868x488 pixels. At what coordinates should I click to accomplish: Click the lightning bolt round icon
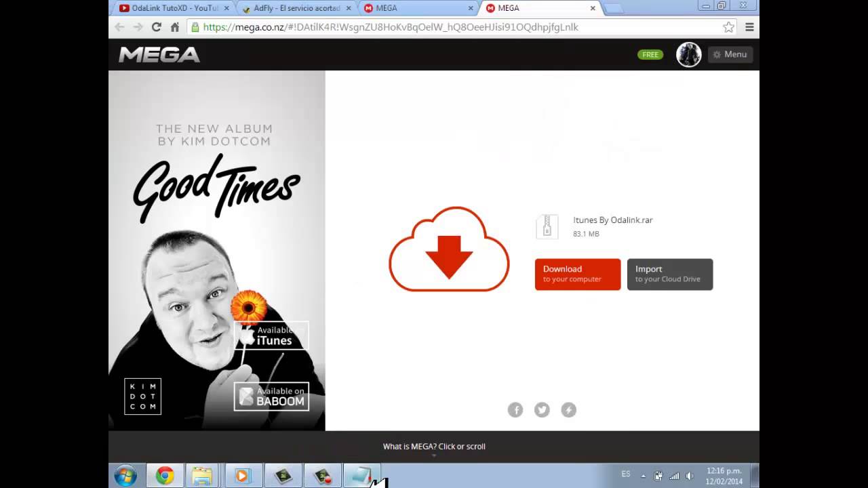click(x=568, y=409)
